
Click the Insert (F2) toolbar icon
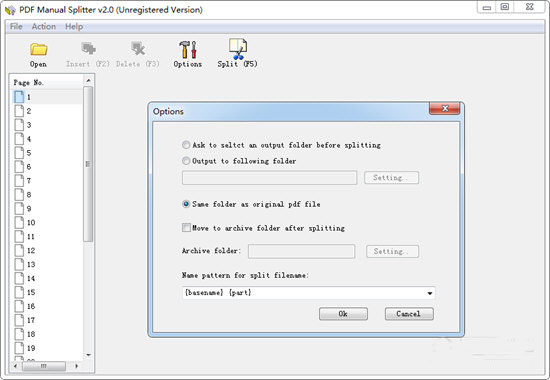[88, 48]
